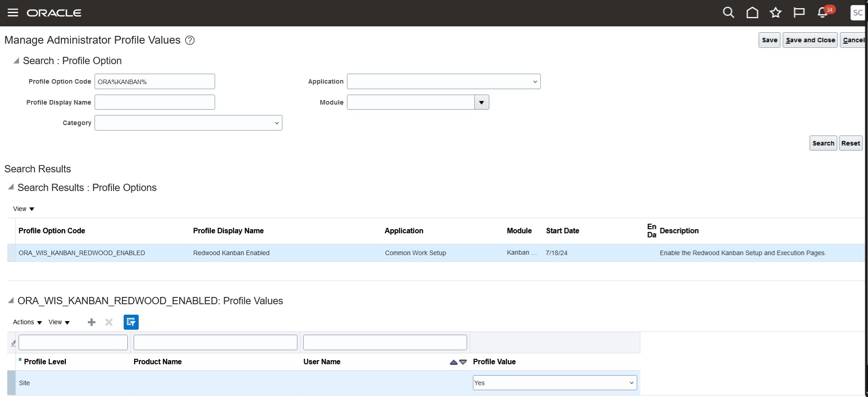The height and width of the screenshot is (397, 868).
Task: Collapse Search Results Profile Options section
Action: [x=10, y=187]
